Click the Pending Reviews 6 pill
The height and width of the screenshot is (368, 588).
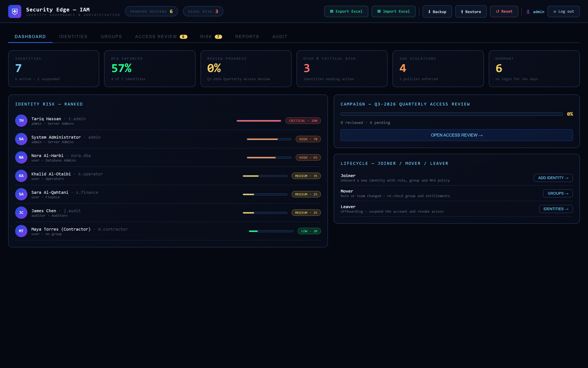coord(151,11)
